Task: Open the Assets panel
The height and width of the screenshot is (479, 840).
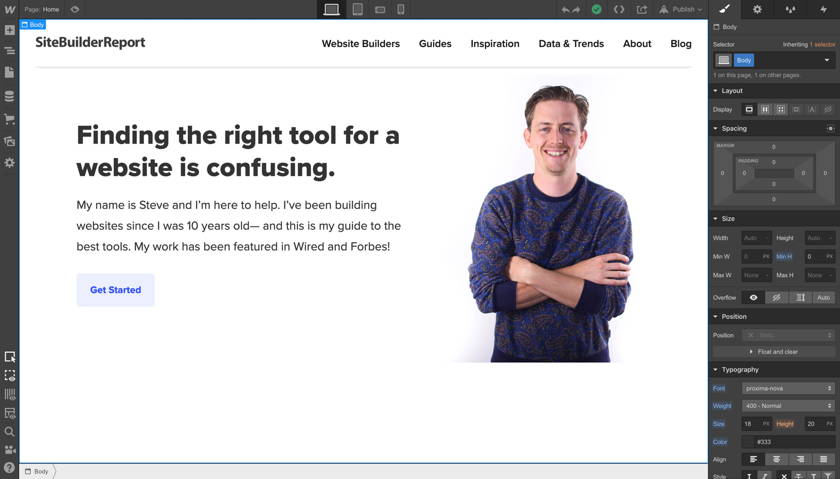Action: (10, 141)
